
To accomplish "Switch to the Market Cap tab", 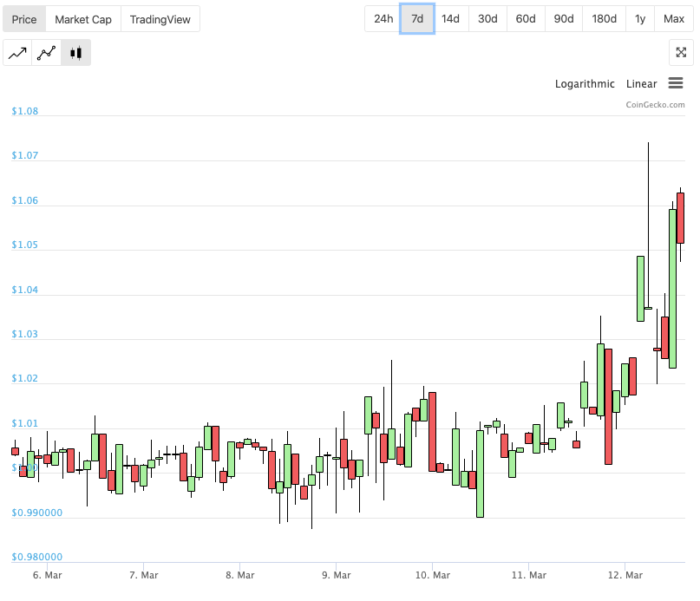I will click(83, 19).
